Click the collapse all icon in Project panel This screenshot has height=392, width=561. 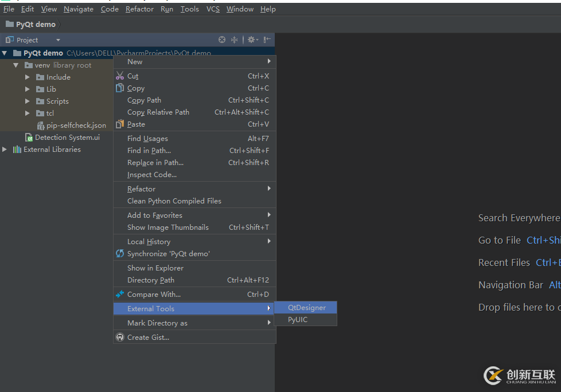point(234,40)
